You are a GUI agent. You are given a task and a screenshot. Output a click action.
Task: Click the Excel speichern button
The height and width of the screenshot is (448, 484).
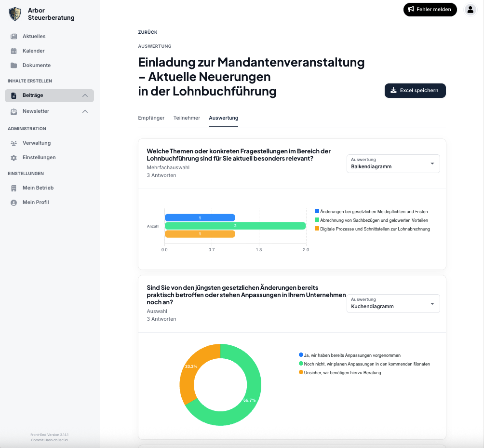click(415, 91)
